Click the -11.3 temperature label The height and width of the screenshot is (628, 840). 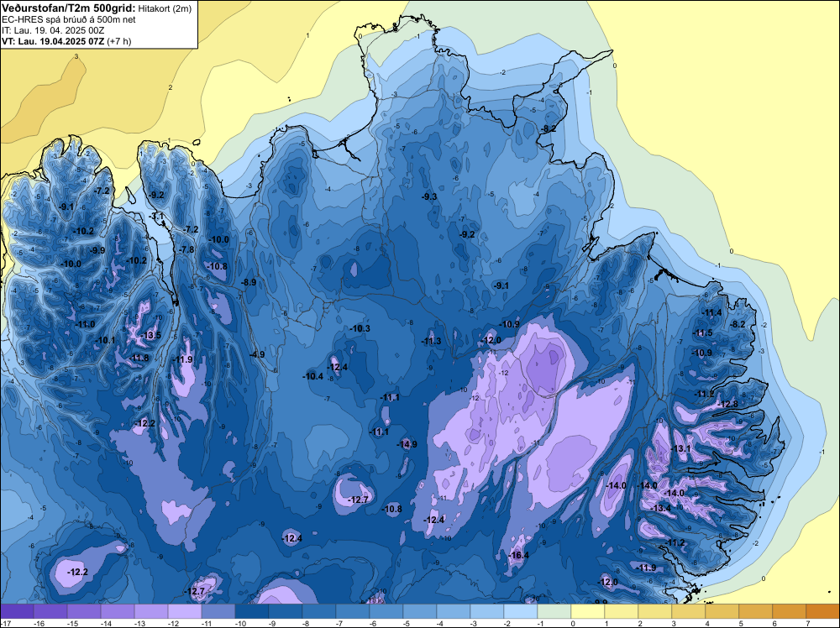coord(431,341)
